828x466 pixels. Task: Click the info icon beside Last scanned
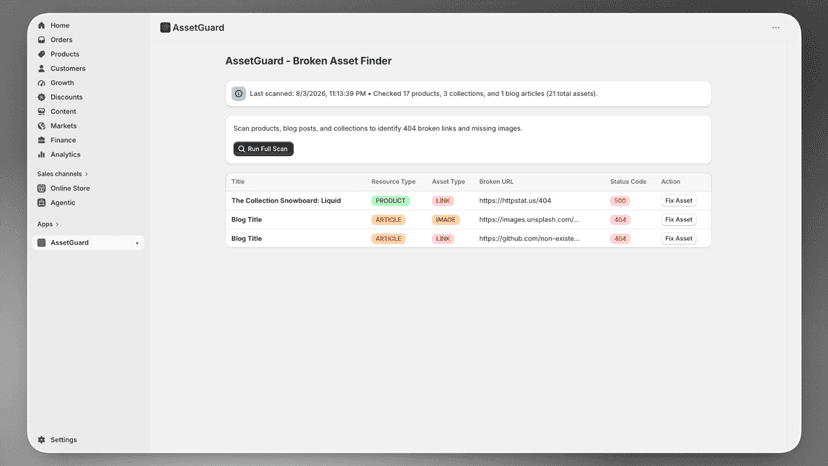tap(239, 94)
